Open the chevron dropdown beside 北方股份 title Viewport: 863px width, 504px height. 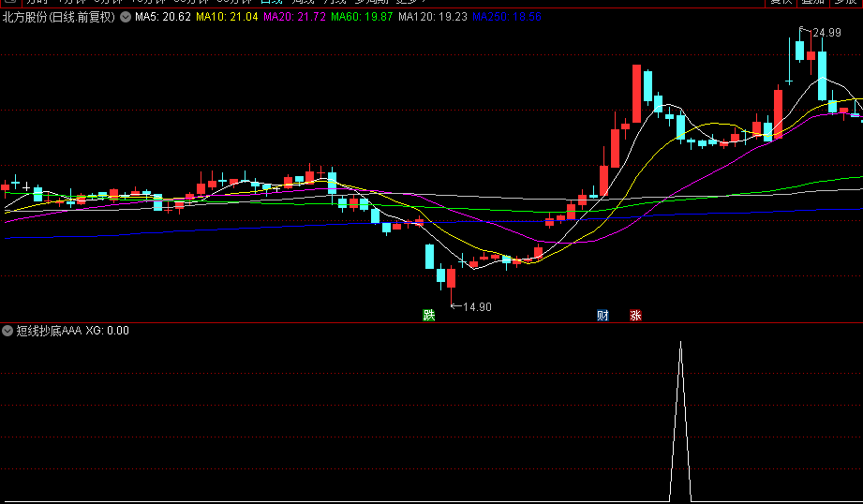pyautogui.click(x=126, y=17)
